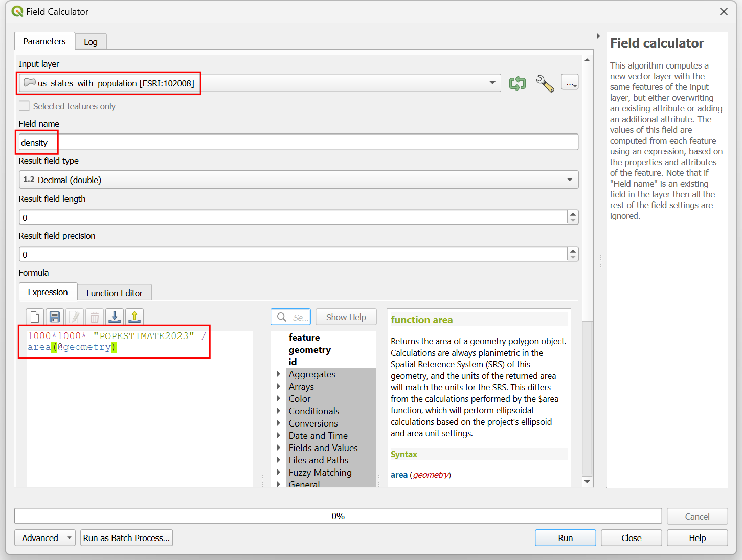Open the Function Editor tab
Image resolution: width=742 pixels, height=560 pixels.
click(x=114, y=293)
